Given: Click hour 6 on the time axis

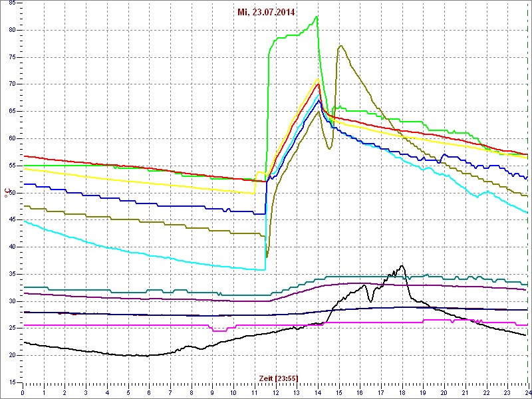Looking at the screenshot, I should click(149, 392).
